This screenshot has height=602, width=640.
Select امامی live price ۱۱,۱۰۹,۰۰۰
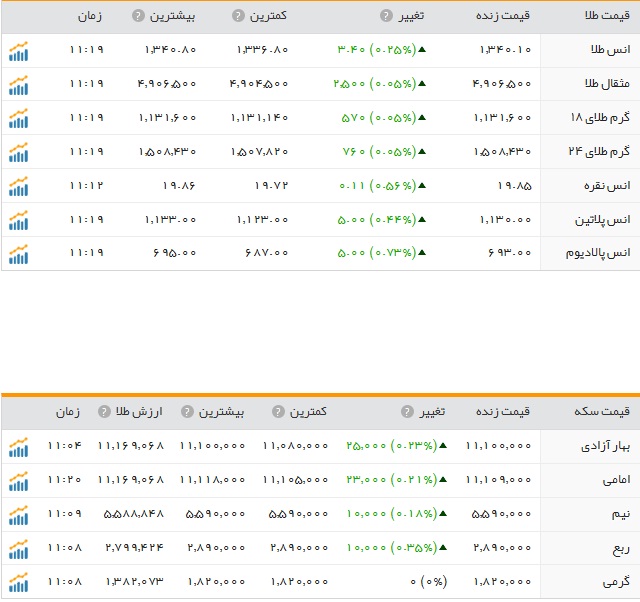click(498, 480)
